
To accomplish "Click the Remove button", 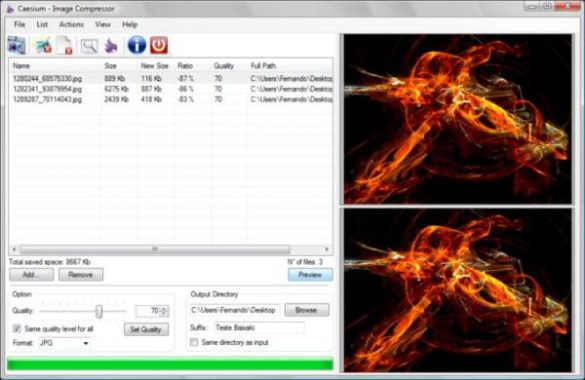I will click(x=81, y=275).
